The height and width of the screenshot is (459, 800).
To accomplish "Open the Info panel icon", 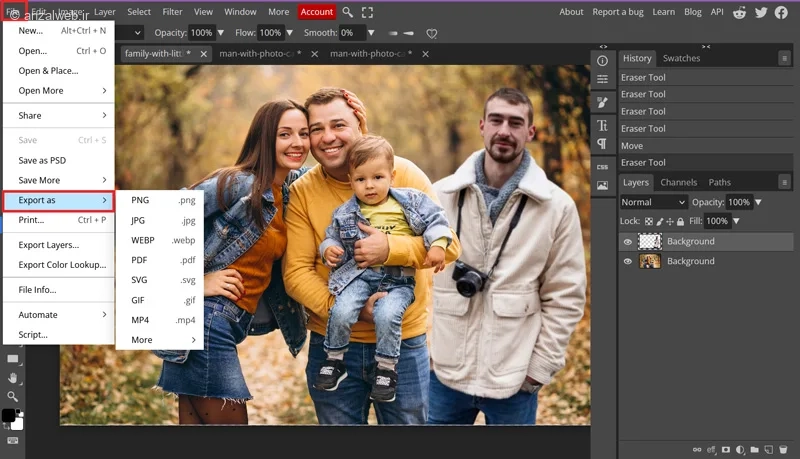I will [603, 61].
